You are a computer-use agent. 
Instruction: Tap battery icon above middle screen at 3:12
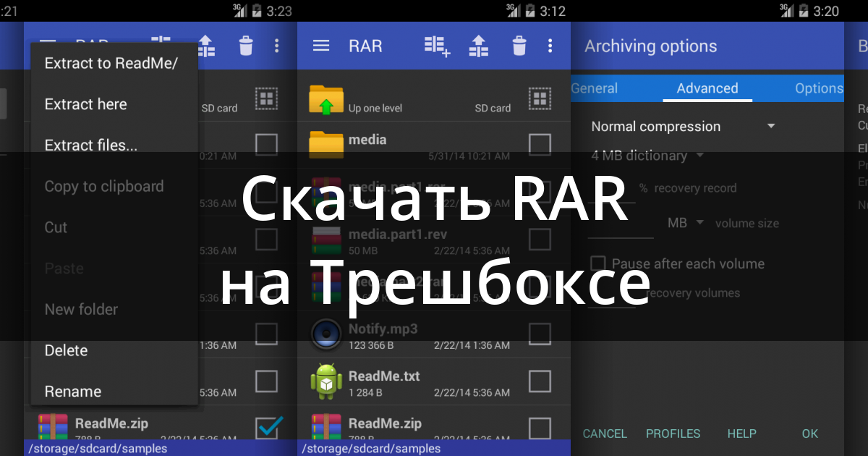tap(529, 10)
